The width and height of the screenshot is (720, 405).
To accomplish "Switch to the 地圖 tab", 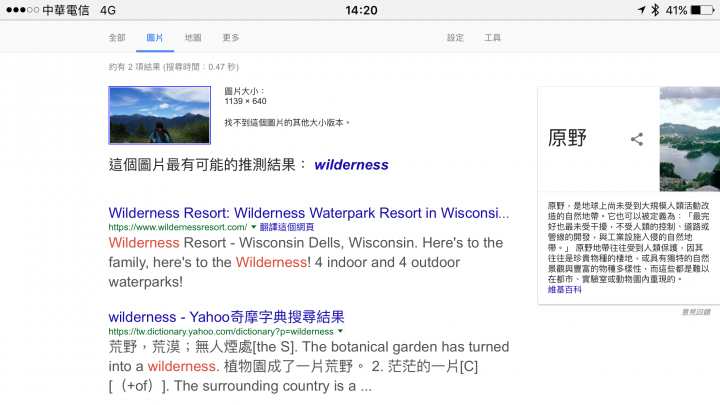I will pos(193,38).
